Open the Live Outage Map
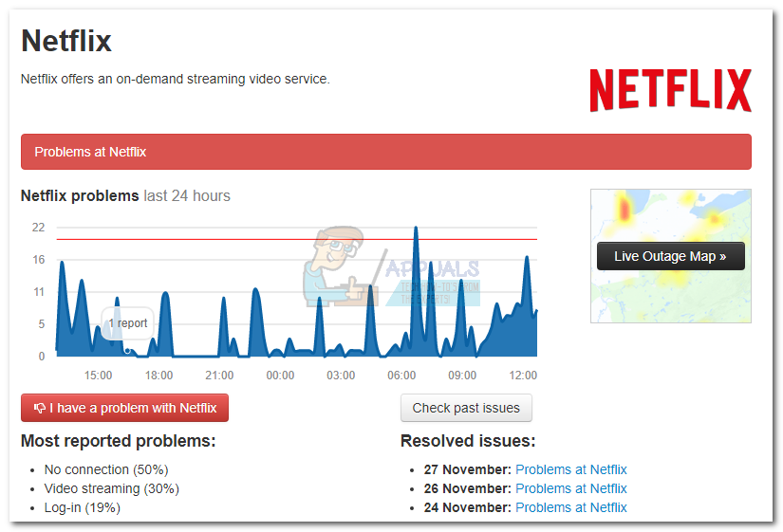Screen dimensions: 783x532 pos(670,256)
